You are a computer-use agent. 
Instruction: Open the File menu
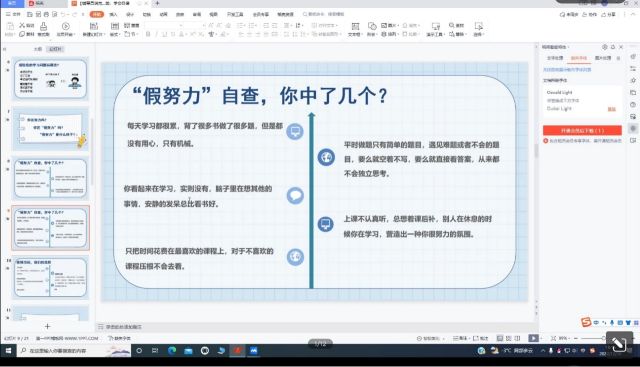[x=13, y=14]
